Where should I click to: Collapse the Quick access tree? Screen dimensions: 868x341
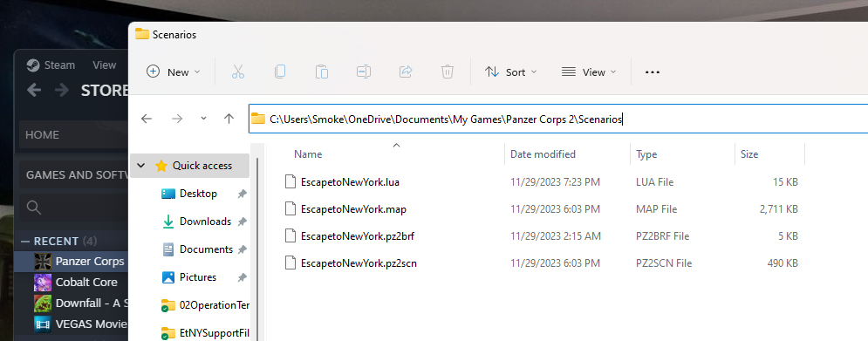pyautogui.click(x=140, y=166)
